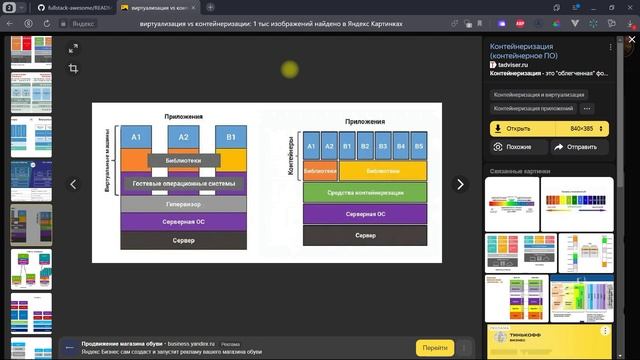Open the ABP Adblock Plus extension icon
The image size is (640, 360).
(x=520, y=24)
